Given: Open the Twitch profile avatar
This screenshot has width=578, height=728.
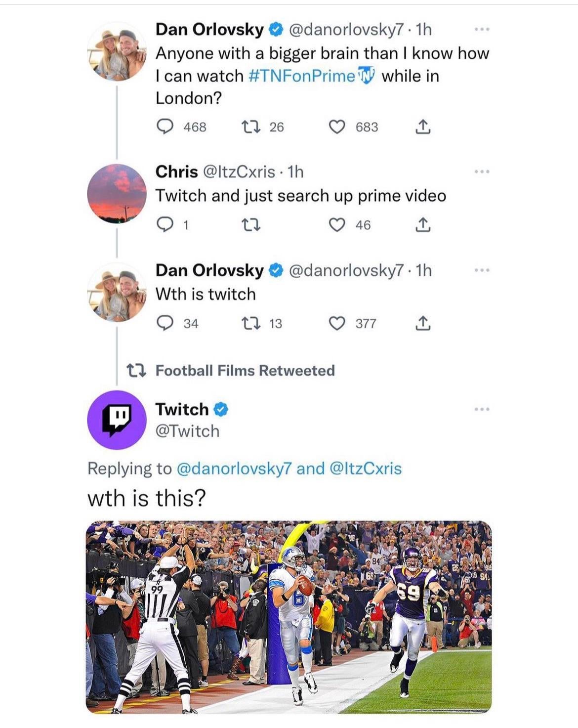Looking at the screenshot, I should coord(117,420).
